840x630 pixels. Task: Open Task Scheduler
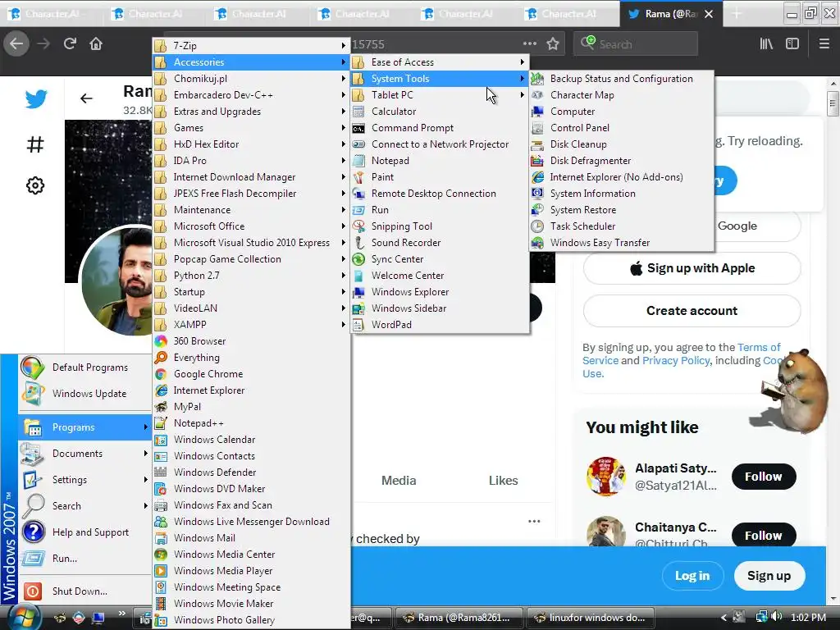pos(622,226)
